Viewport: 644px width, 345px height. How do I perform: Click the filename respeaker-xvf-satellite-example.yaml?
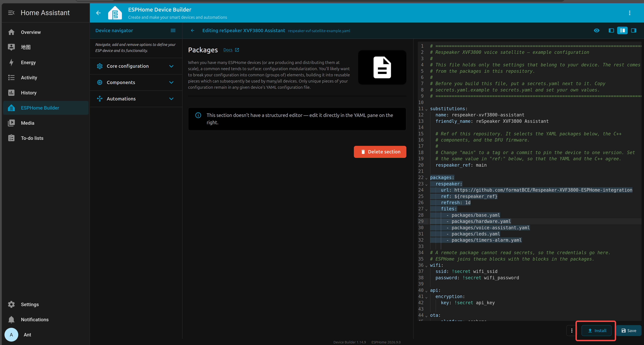point(319,31)
